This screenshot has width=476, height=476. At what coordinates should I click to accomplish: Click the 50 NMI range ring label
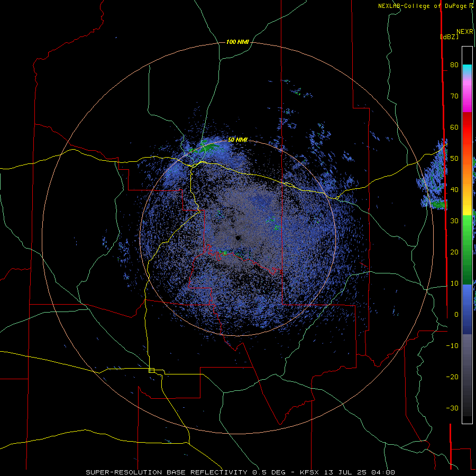point(237,140)
